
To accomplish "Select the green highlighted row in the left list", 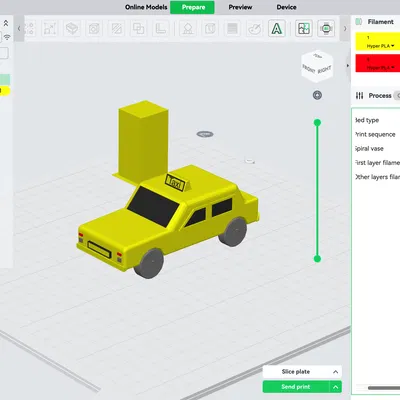I will 5,79.
